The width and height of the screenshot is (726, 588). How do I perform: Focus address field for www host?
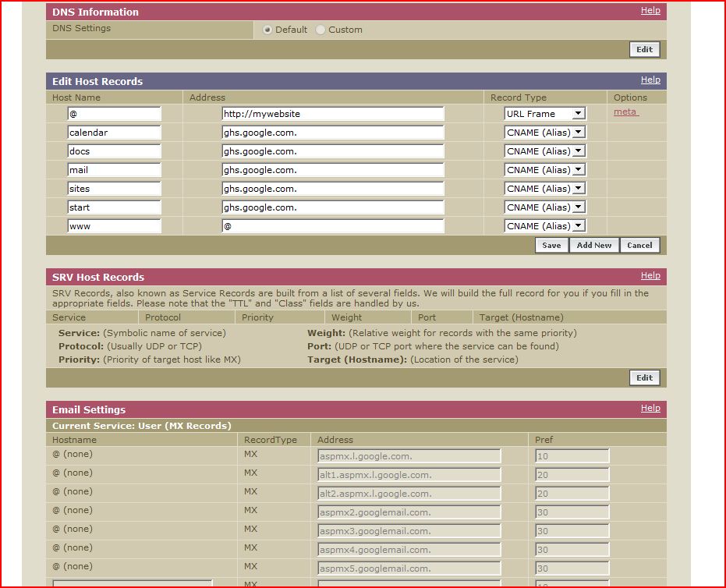tap(333, 226)
